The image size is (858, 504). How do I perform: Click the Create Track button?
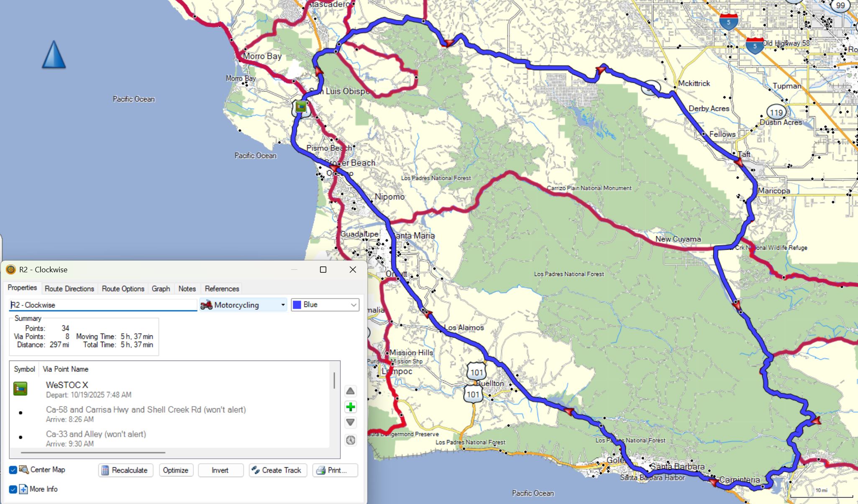point(278,470)
